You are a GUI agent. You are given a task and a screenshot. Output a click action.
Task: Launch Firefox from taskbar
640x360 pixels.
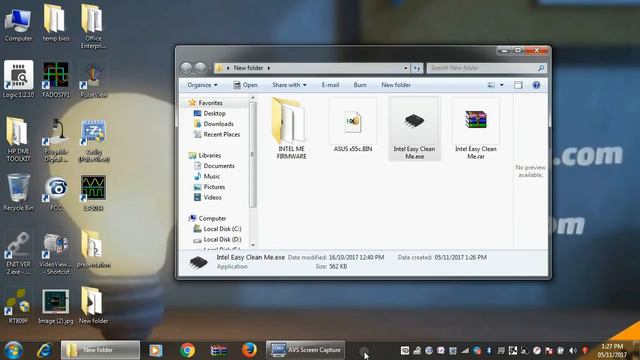249,350
